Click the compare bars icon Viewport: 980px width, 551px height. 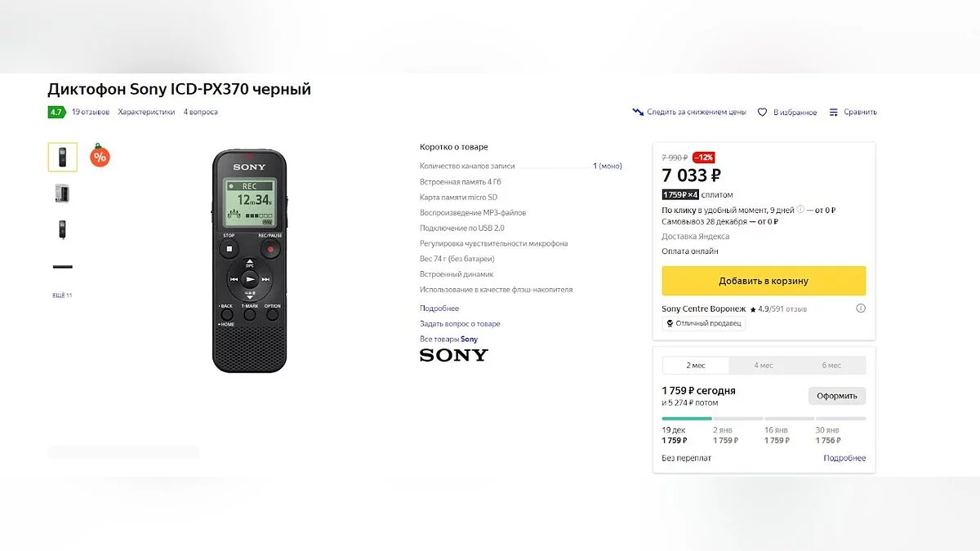tap(834, 112)
